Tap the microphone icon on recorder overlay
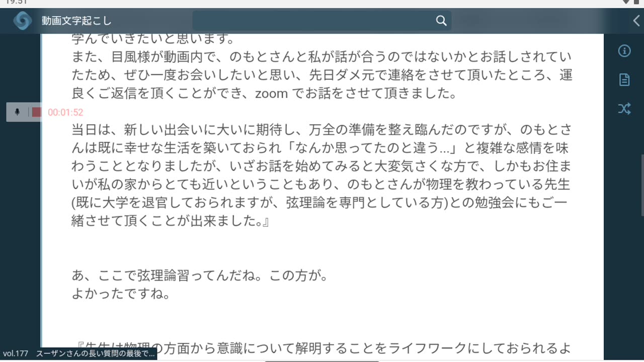The image size is (644, 362). (x=17, y=112)
